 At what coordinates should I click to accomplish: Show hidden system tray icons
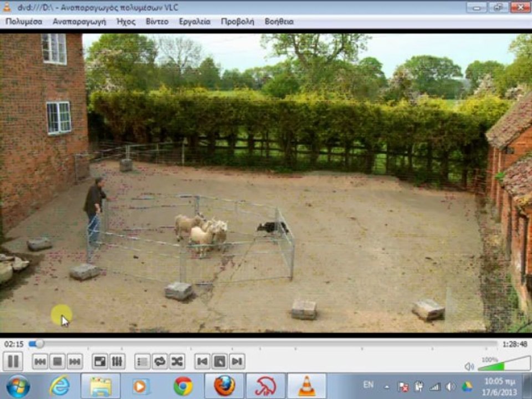[386, 387]
